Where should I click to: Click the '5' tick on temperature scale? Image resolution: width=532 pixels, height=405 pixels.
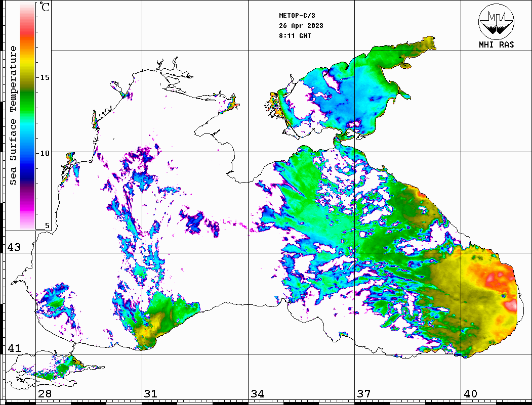47,226
